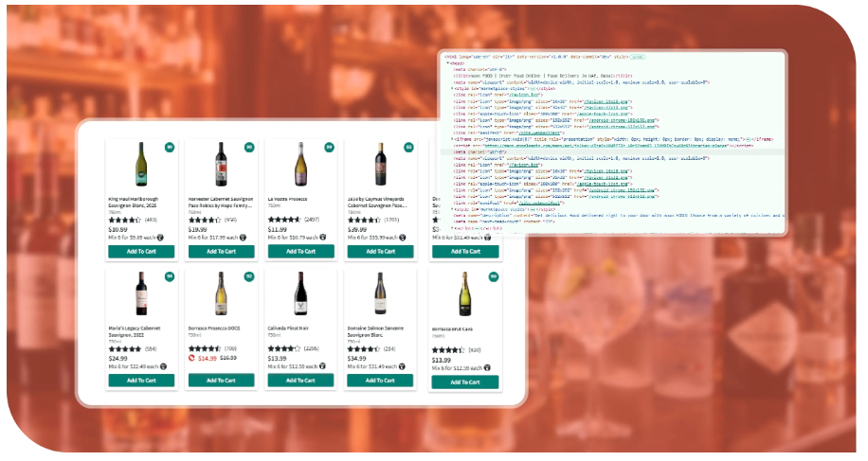Collapse the head node in code panel
This screenshot has width=868, height=461.
448,63
